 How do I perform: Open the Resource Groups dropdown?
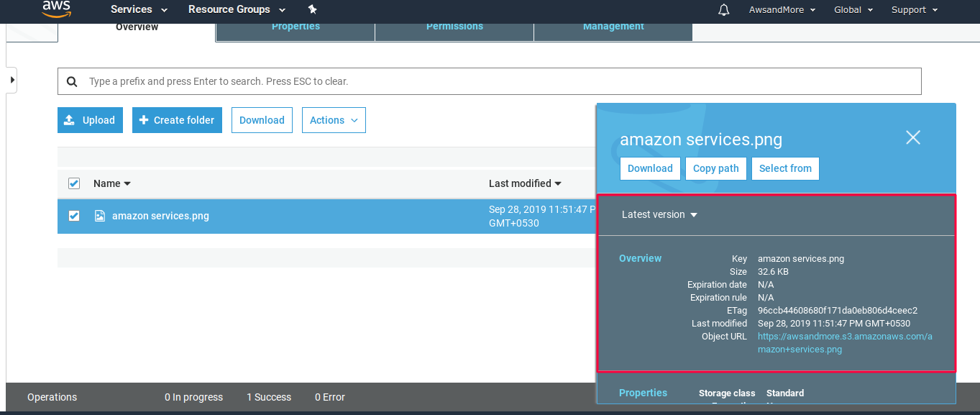[237, 9]
